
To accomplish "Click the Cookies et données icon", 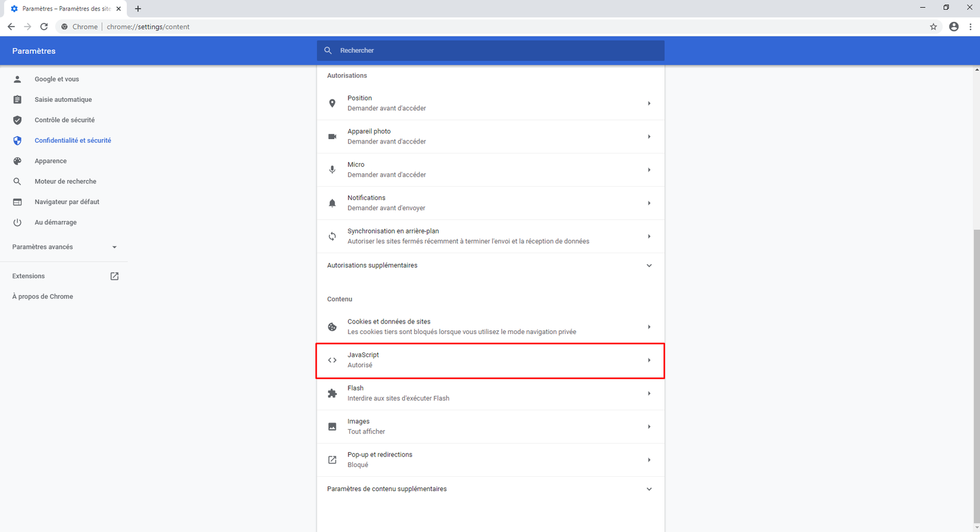I will tap(332, 327).
